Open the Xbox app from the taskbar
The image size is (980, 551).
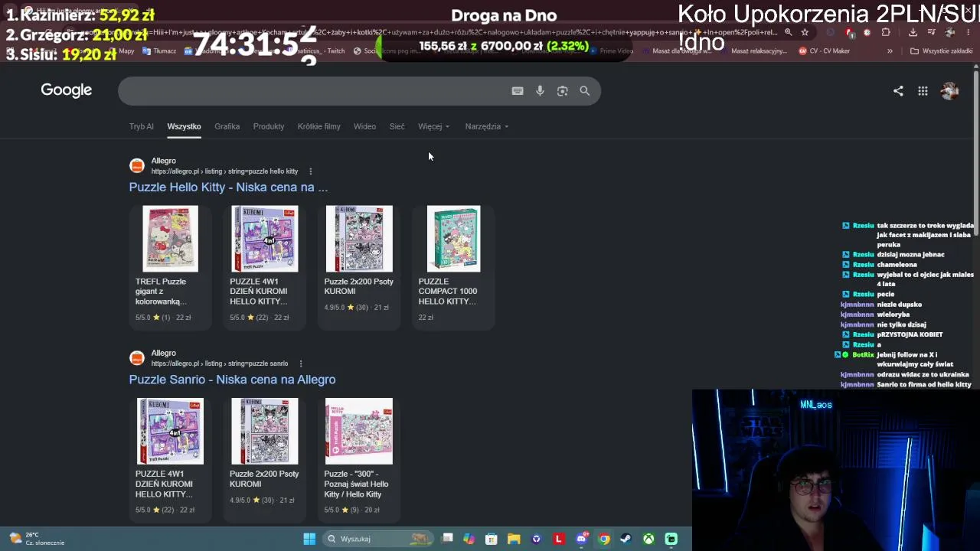click(648, 539)
